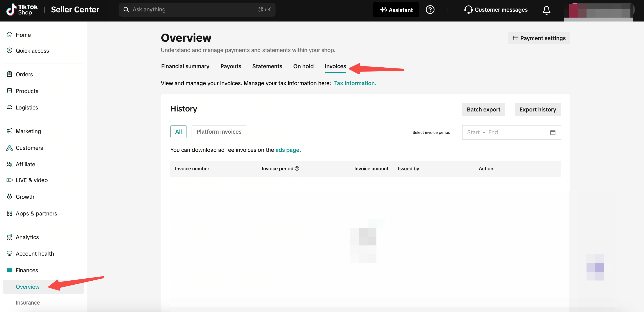Click the Invoice period info icon
Viewport: 644px width, 312px height.
pyautogui.click(x=297, y=169)
